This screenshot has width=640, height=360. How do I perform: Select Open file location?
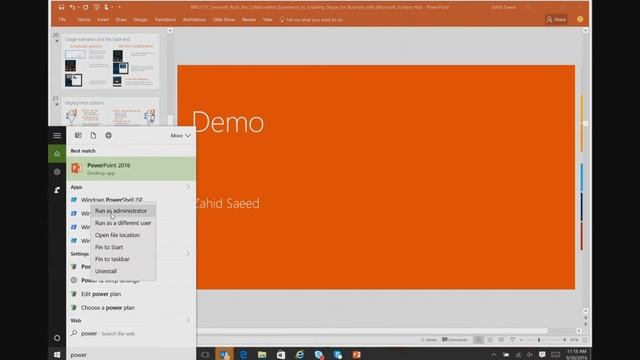pos(123,235)
